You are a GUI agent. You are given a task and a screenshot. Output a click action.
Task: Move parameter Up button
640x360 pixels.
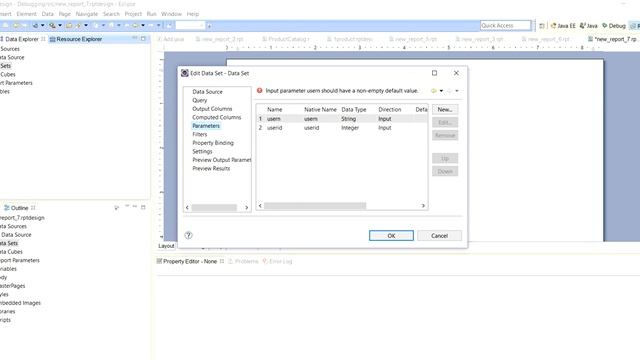[x=445, y=158]
